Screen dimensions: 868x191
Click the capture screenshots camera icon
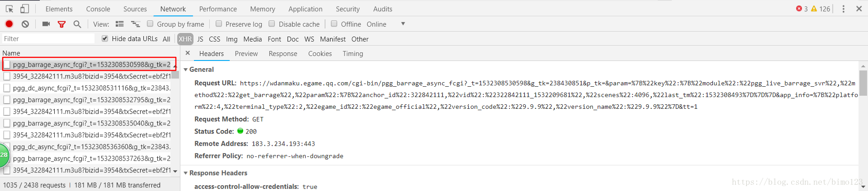[x=46, y=24]
